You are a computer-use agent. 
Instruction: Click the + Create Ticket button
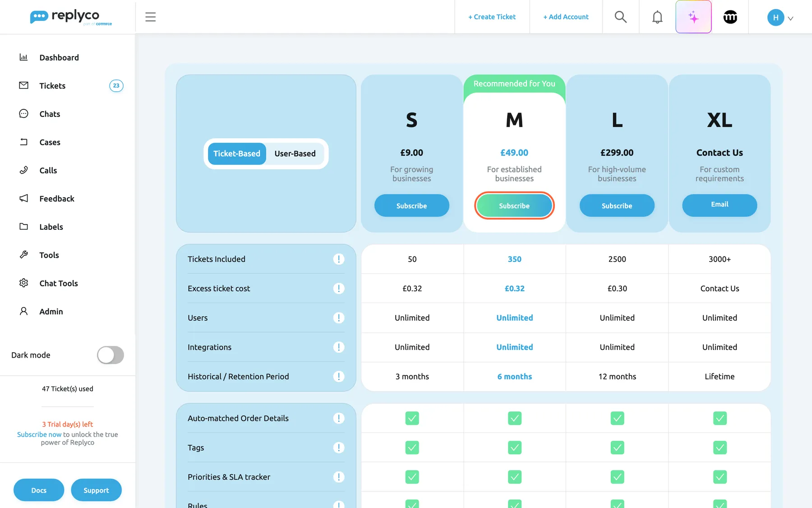pos(492,17)
